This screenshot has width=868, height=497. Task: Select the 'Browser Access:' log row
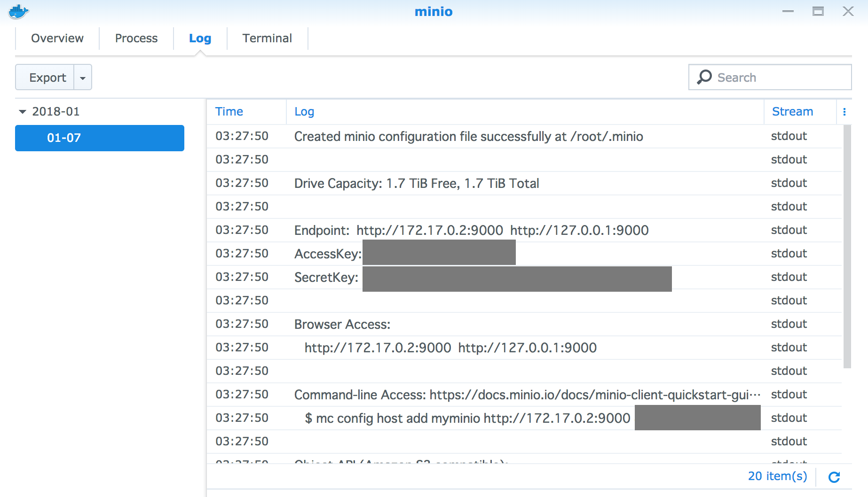[x=524, y=324]
